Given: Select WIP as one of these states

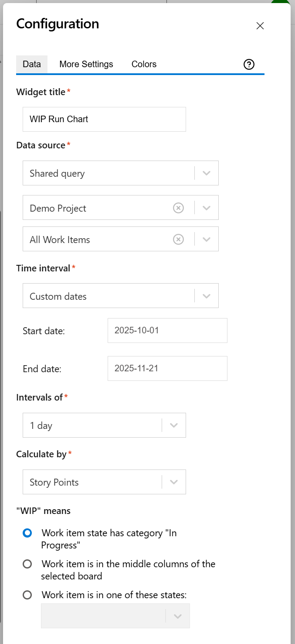Looking at the screenshot, I should [27, 595].
